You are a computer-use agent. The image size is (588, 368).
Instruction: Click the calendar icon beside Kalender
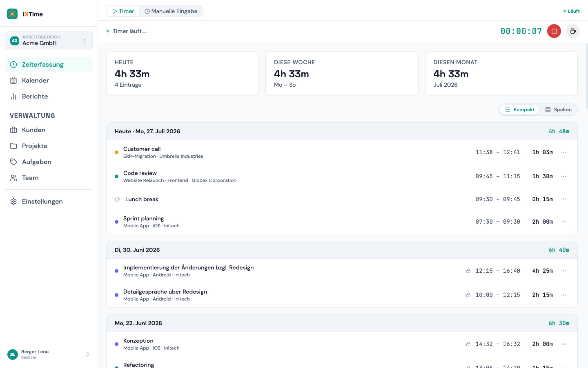13,81
